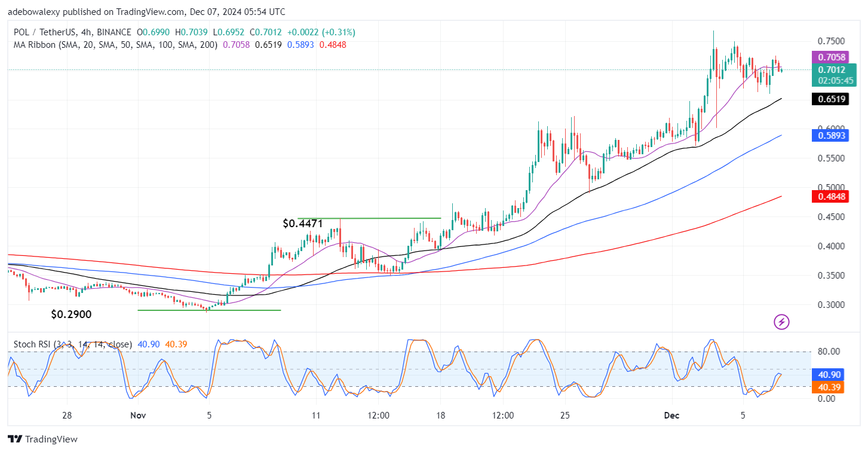Click the $0.2900 support annotation
Image resolution: width=868 pixels, height=452 pixels.
click(70, 314)
